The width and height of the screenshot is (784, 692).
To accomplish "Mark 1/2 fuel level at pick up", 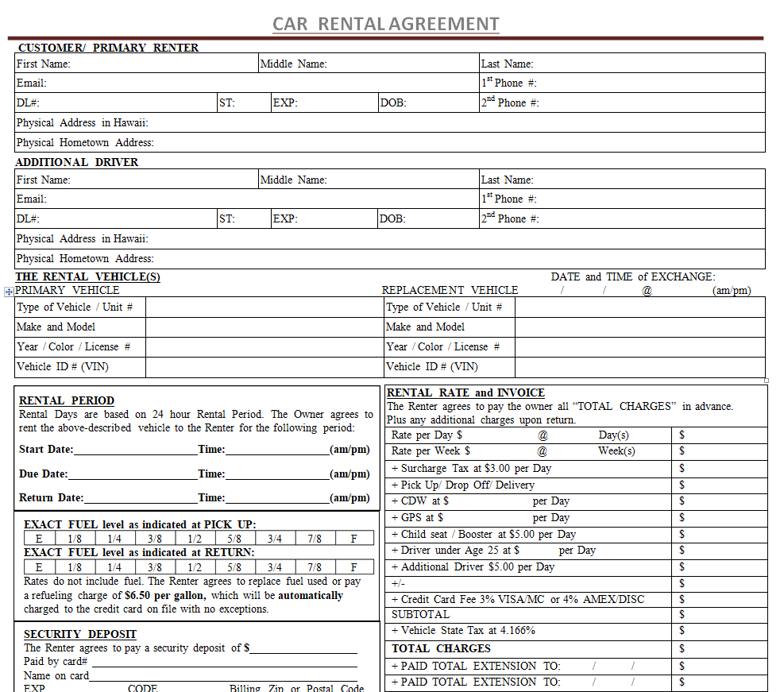I will coord(195,539).
